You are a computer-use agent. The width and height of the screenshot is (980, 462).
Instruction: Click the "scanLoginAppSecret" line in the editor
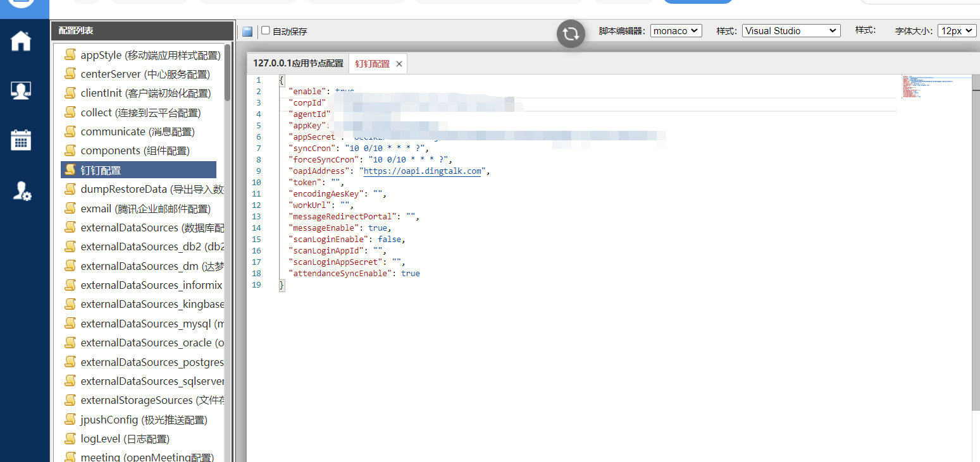tap(346, 262)
